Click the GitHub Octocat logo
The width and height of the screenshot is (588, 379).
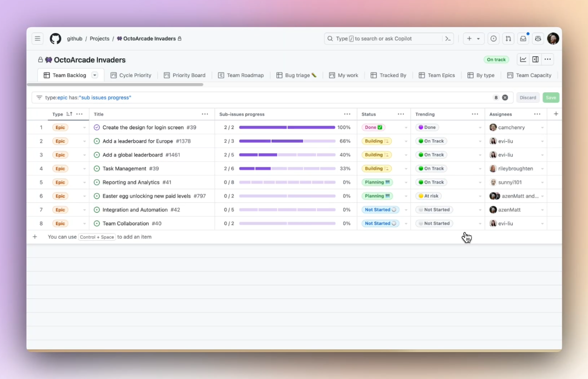[x=55, y=39]
